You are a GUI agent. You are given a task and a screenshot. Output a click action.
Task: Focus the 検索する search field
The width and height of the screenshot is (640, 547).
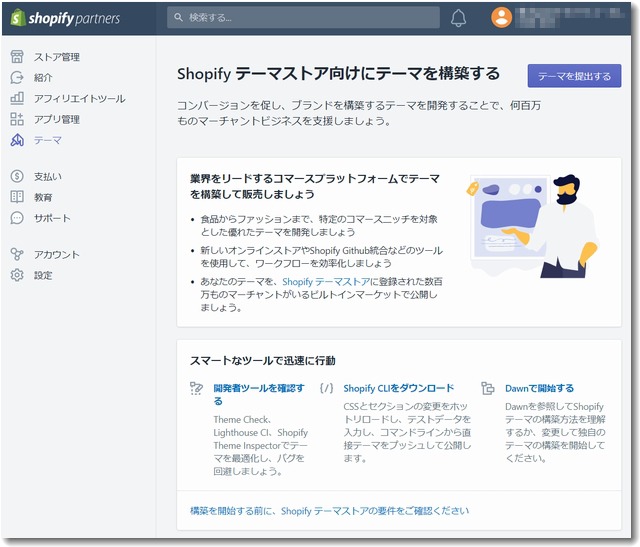[x=303, y=17]
